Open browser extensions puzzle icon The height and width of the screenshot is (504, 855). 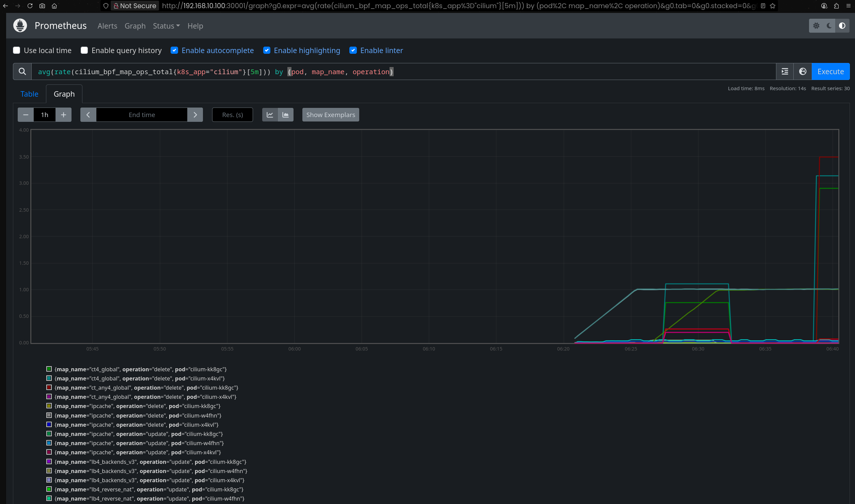(836, 6)
